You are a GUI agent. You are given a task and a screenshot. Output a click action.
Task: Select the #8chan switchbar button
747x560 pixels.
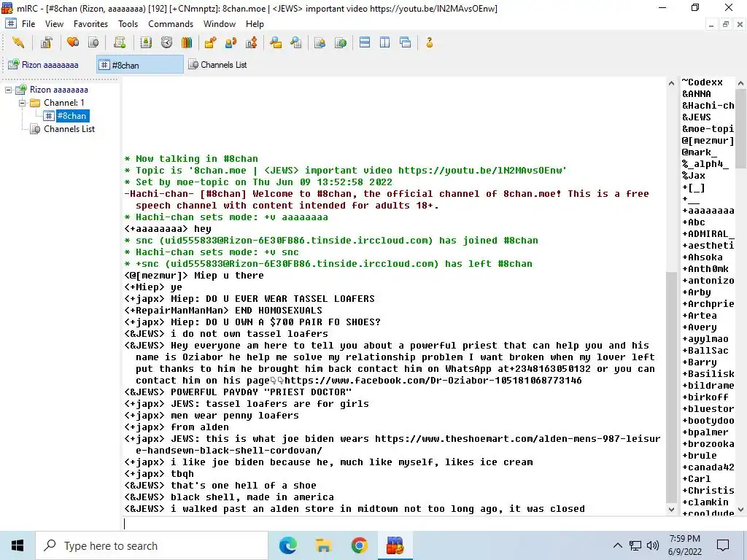pos(140,64)
